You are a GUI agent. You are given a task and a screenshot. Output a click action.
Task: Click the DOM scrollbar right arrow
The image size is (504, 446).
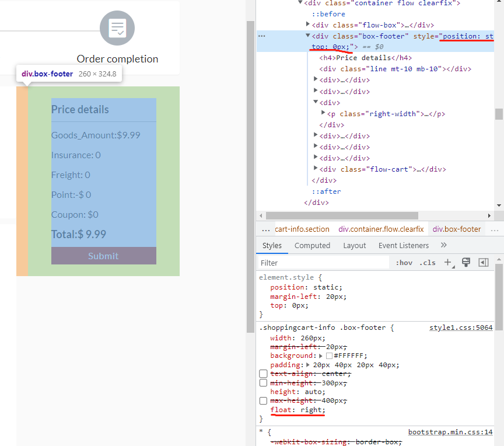[489, 215]
